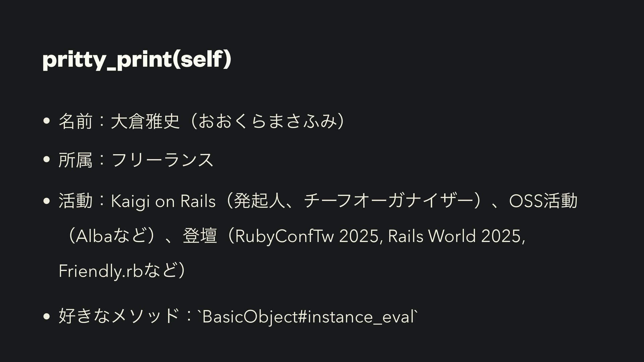Click the label 名前
The height and width of the screenshot is (362, 644).
[75, 122]
